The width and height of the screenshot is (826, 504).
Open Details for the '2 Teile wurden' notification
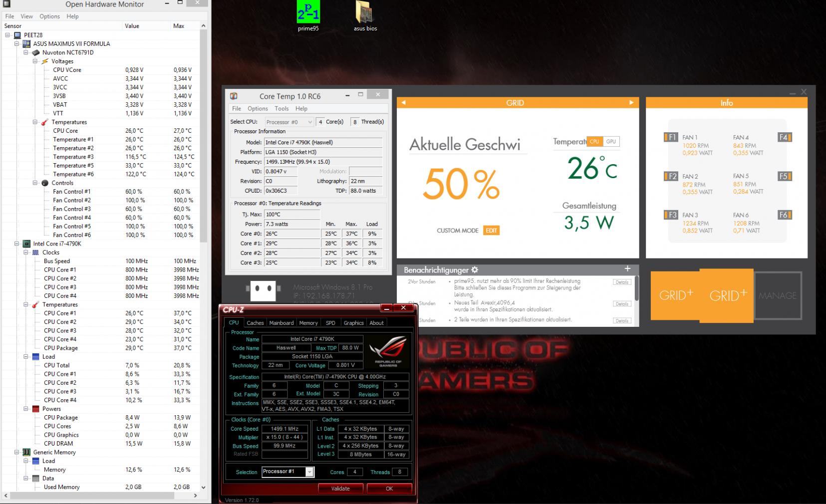(622, 321)
